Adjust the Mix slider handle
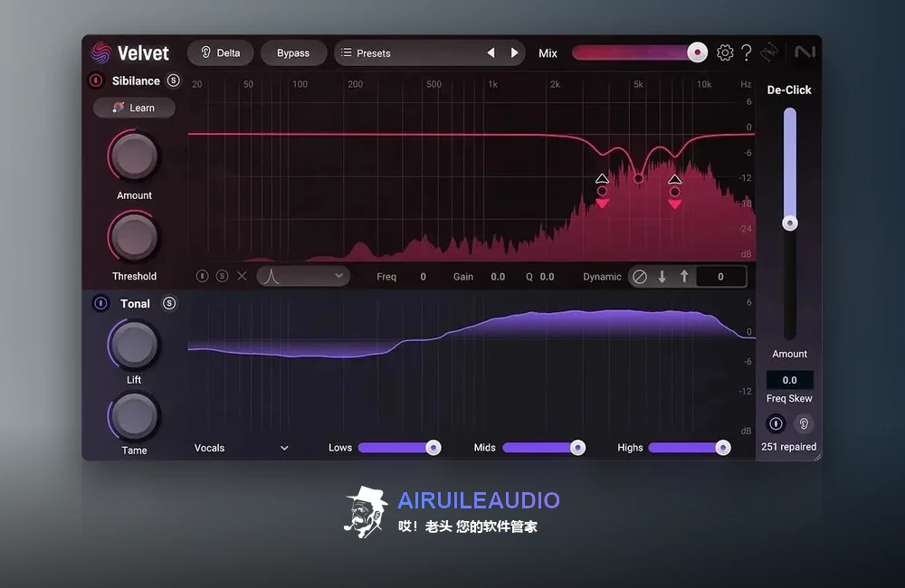This screenshot has width=905, height=588. [x=697, y=52]
